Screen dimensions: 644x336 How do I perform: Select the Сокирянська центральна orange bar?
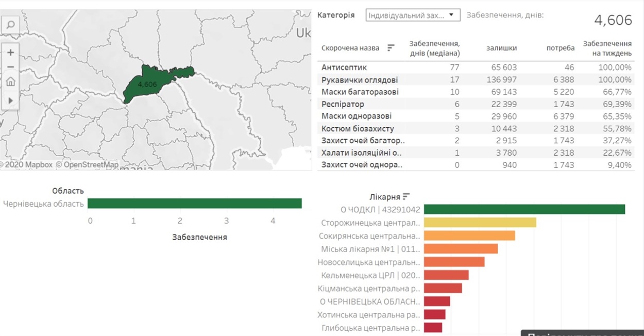(x=469, y=236)
